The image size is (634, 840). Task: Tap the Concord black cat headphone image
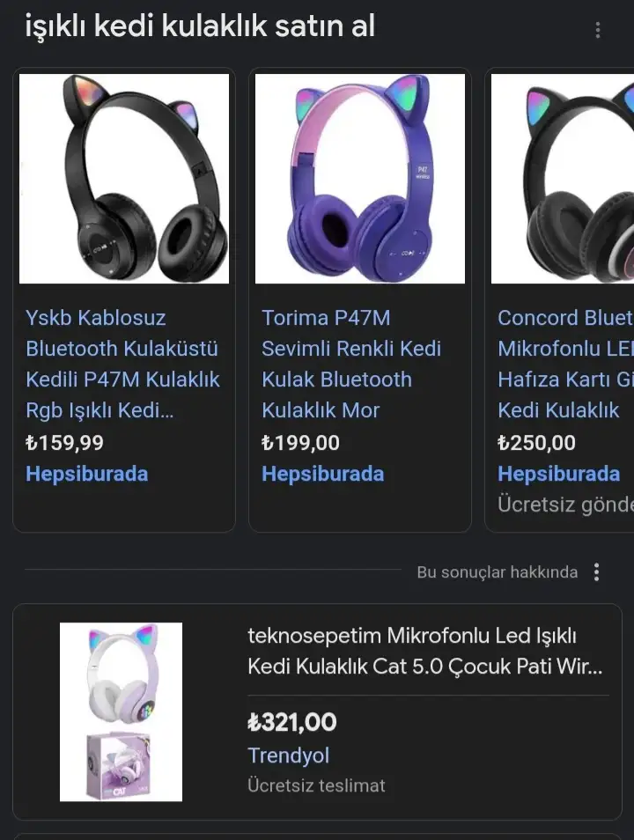pyautogui.click(x=563, y=179)
